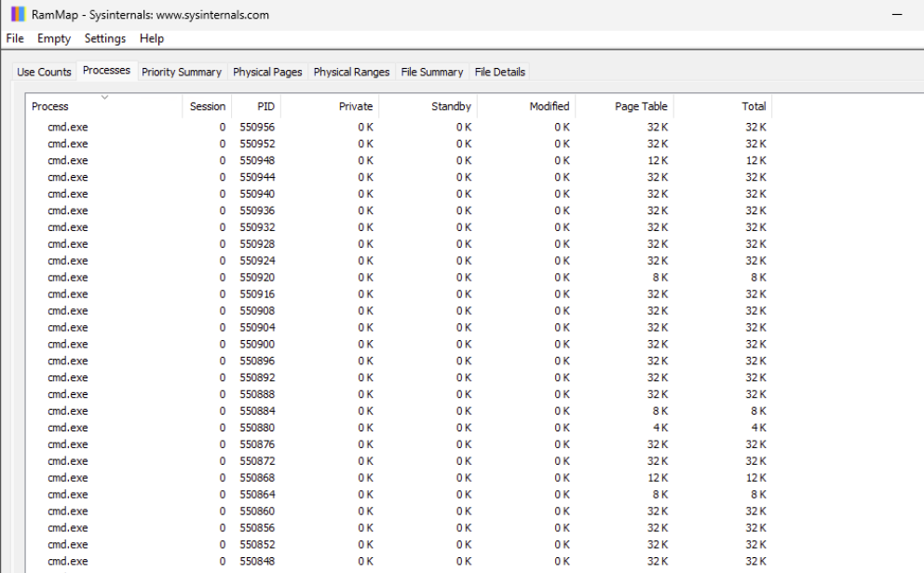
Task: Open the Help menu
Action: click(152, 38)
